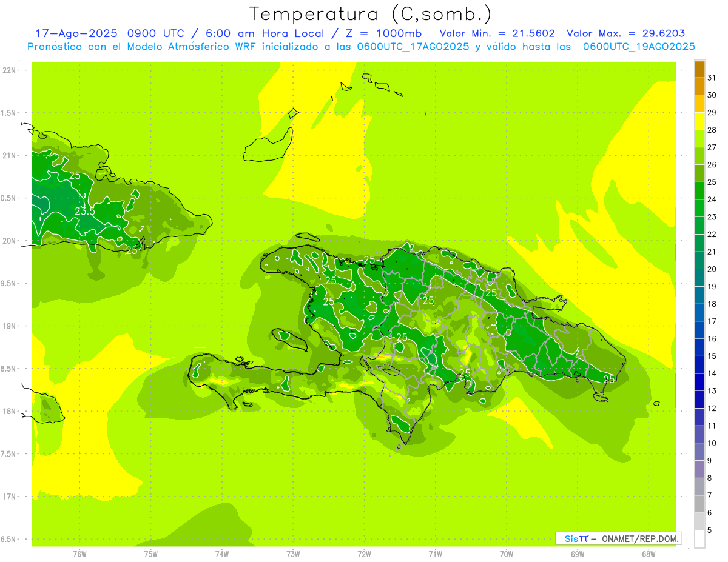728x562 pixels.
Task: Click the blue legend swatch between 15 and 16
Action: tap(699, 347)
